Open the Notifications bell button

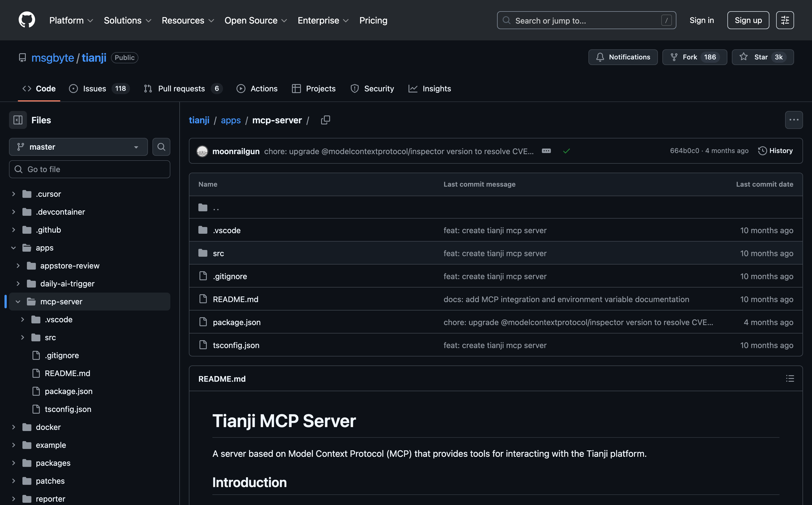(x=623, y=57)
